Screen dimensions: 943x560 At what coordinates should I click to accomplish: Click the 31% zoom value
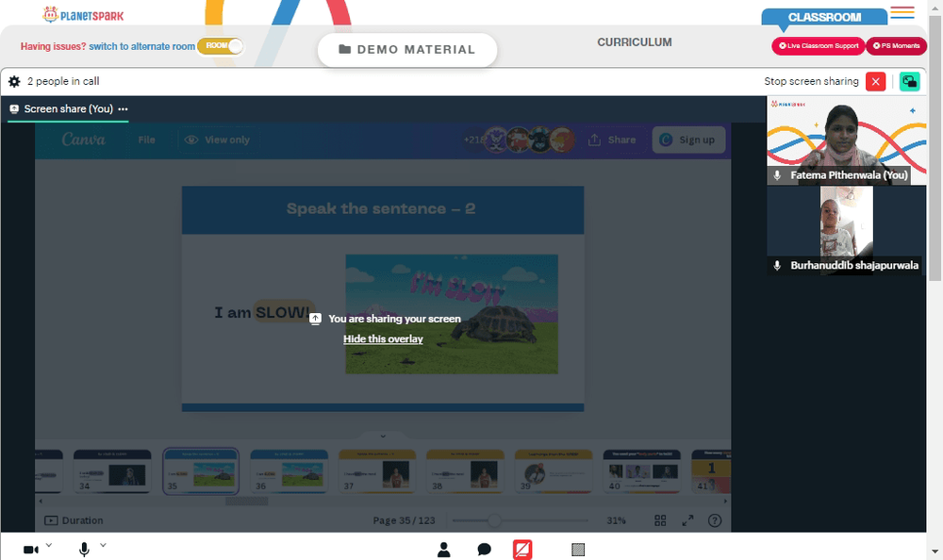pyautogui.click(x=617, y=520)
